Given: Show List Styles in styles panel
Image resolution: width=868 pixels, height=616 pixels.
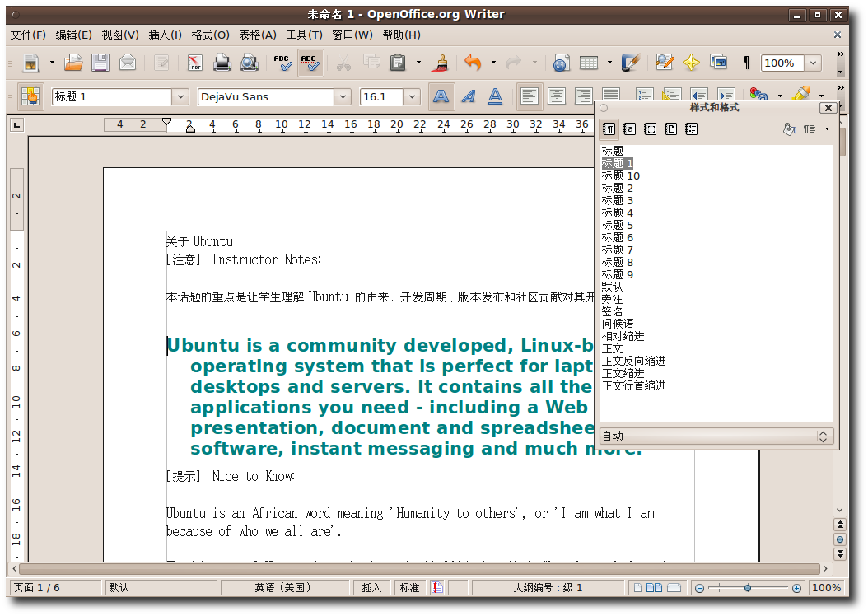Looking at the screenshot, I should point(691,129).
